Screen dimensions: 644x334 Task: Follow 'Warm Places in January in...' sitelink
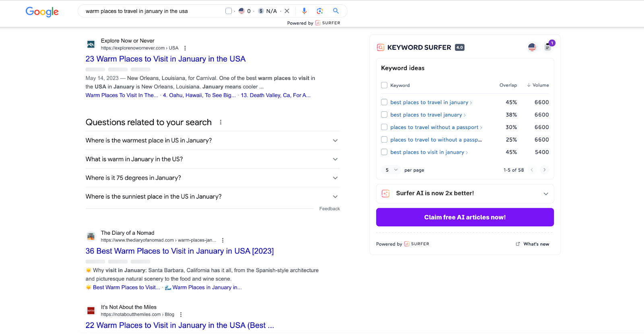(207, 287)
